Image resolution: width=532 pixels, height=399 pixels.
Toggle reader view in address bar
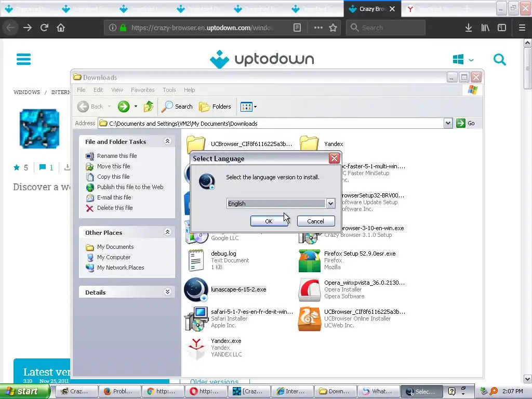(x=297, y=28)
